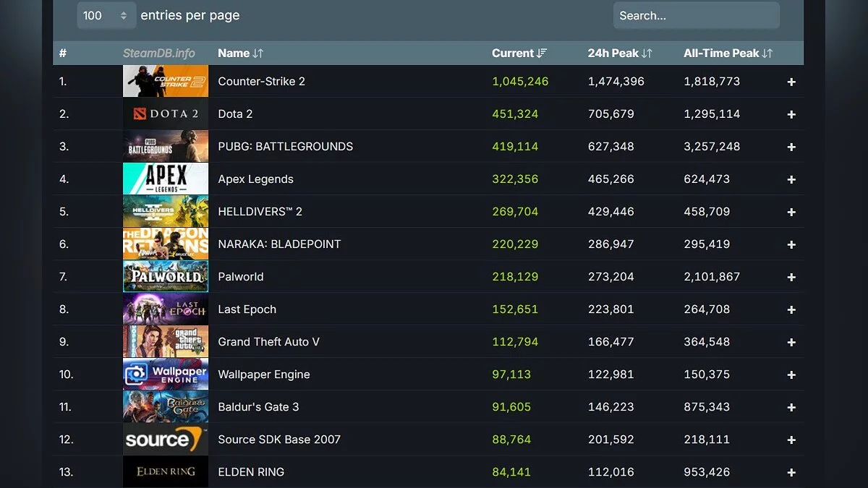Select current player count 112,794

[515, 341]
